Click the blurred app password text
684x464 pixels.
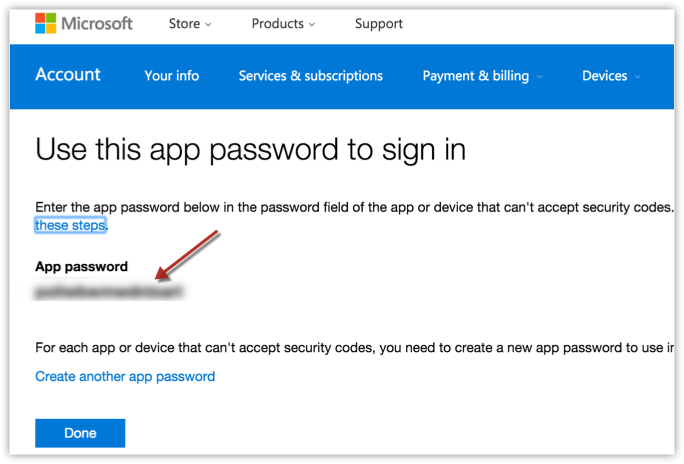(x=109, y=293)
